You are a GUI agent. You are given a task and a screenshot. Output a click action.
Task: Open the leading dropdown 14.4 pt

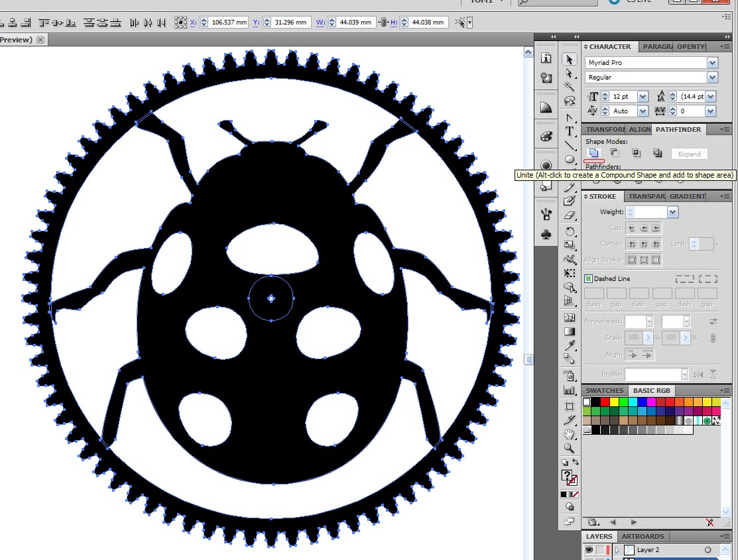(x=711, y=97)
